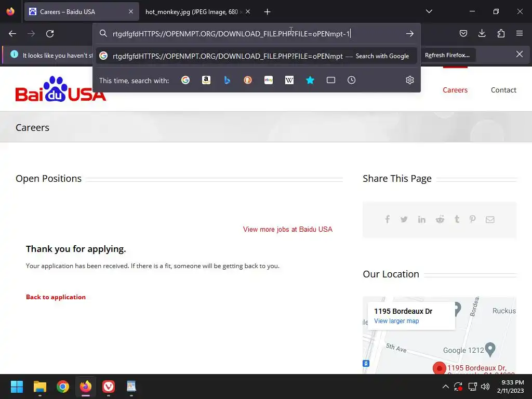The width and height of the screenshot is (532, 399).
Task: Open the list all tabs dropdown
Action: (x=429, y=11)
